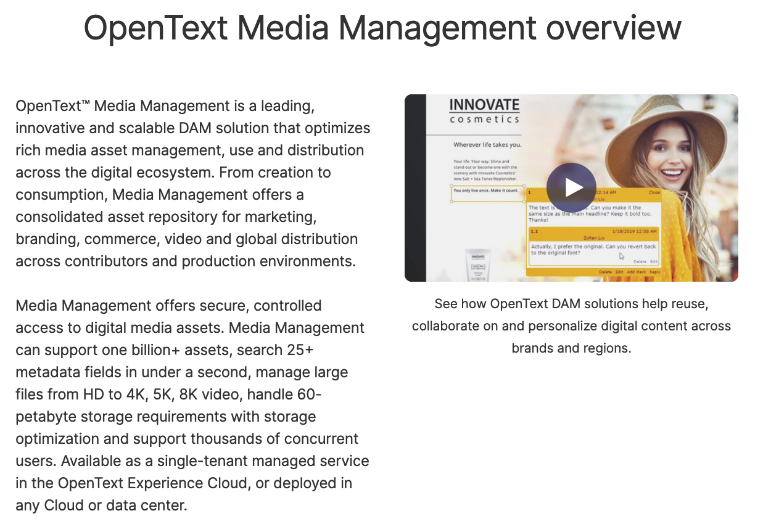Click the 'Actually, I prefer the original' reply text
The image size is (763, 532).
tap(592, 250)
